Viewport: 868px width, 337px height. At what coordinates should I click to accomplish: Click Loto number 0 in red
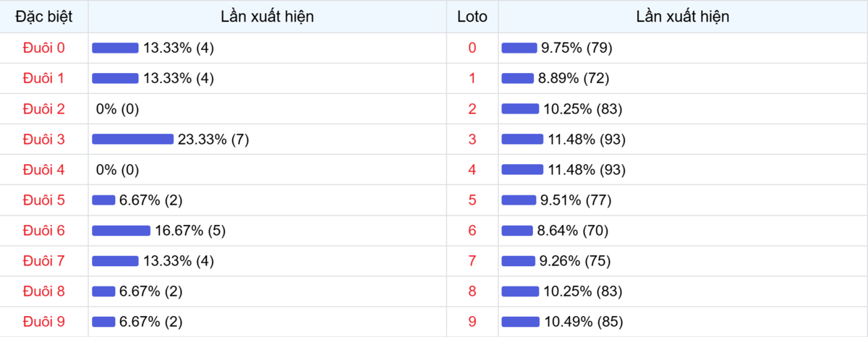(472, 48)
